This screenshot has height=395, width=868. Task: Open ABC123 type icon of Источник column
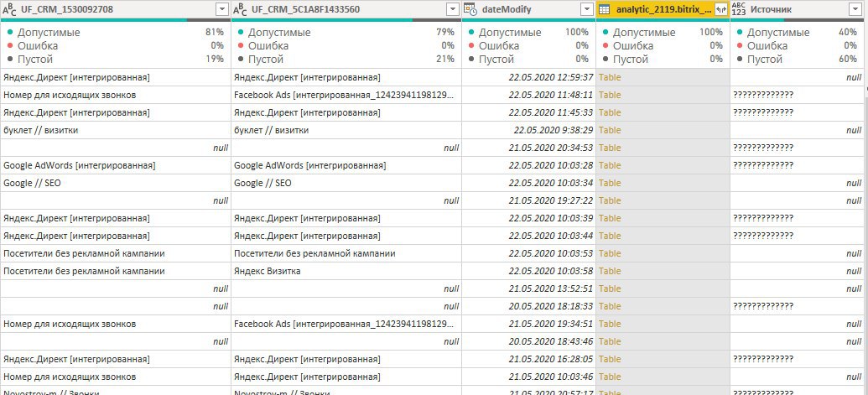click(739, 9)
